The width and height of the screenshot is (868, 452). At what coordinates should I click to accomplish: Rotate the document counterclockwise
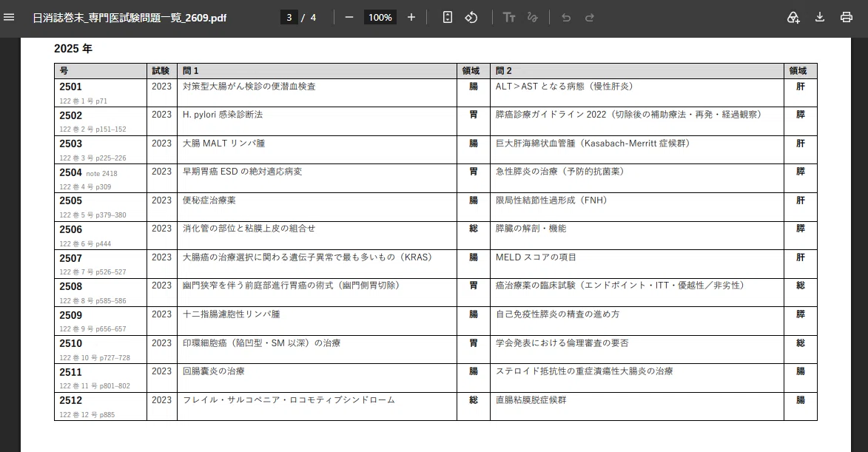[471, 17]
